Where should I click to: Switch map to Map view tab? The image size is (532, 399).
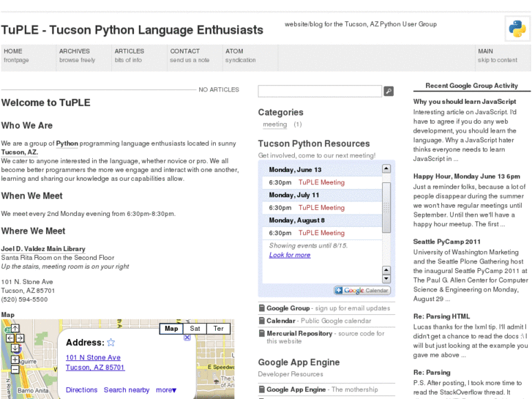171,329
